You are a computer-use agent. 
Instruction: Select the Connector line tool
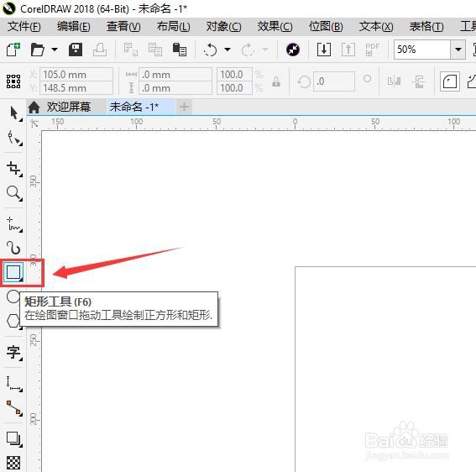coord(14,408)
